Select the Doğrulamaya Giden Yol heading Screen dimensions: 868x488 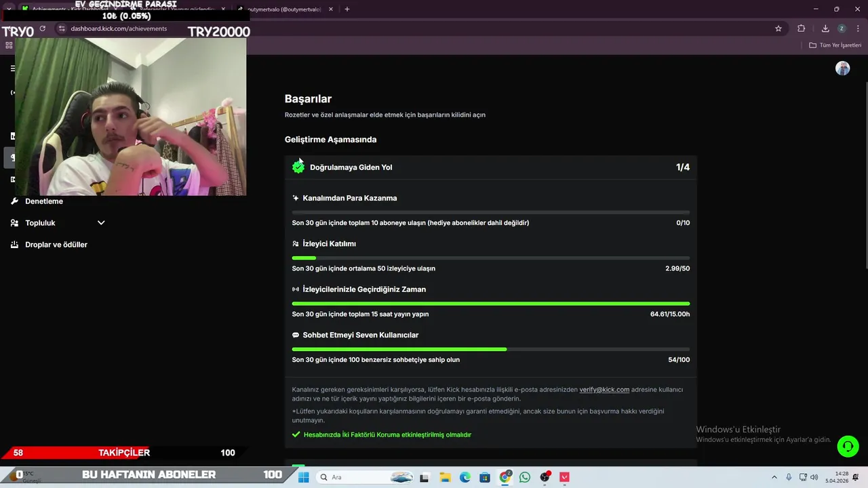coord(351,167)
